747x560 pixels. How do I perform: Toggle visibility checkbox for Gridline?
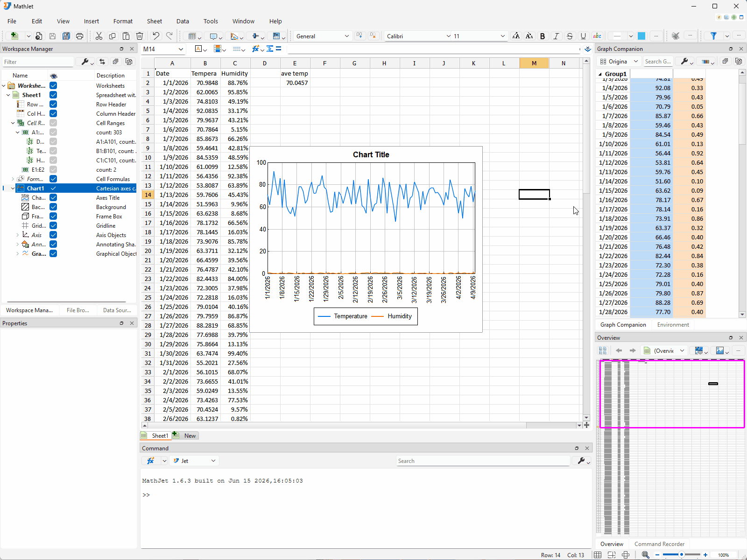[53, 225]
